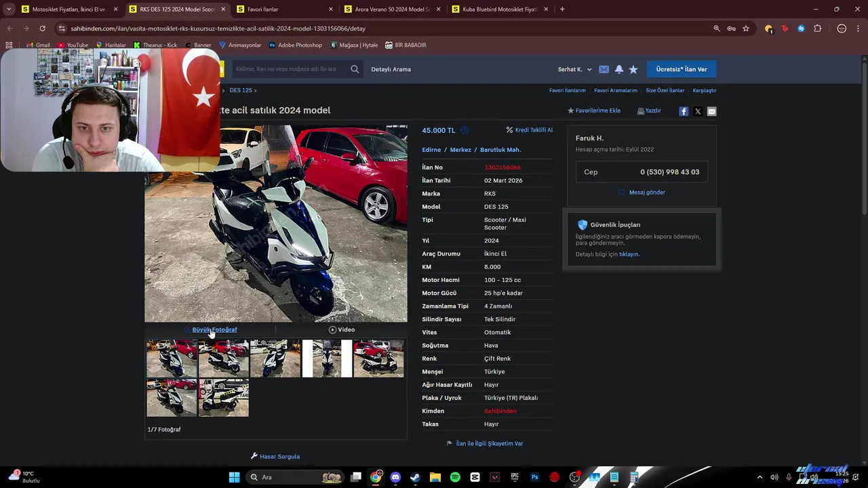Open File Explorer from the taskbar
Viewport: 868px width, 488px height.
(x=435, y=477)
